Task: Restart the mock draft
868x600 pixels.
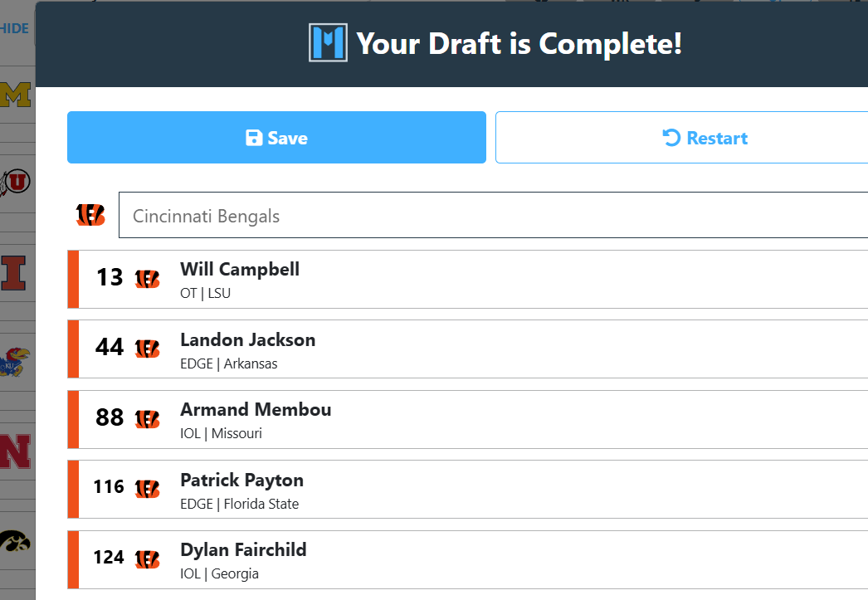Action: [x=681, y=137]
